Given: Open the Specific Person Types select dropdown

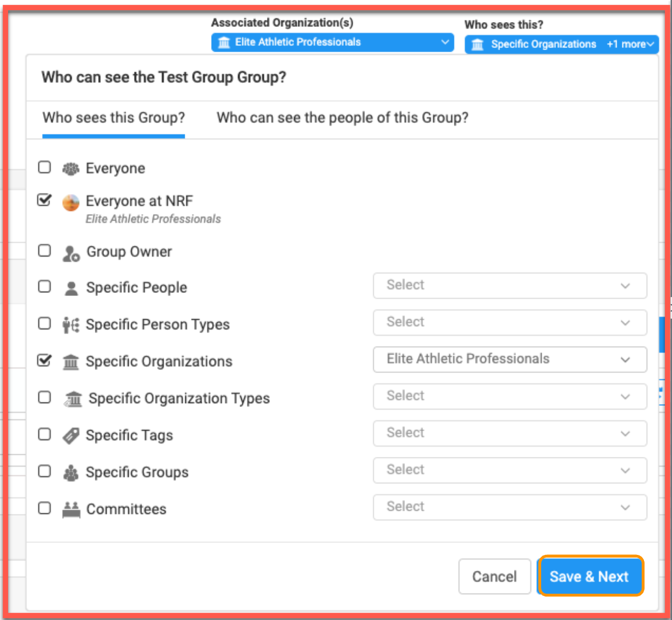Looking at the screenshot, I should point(510,322).
